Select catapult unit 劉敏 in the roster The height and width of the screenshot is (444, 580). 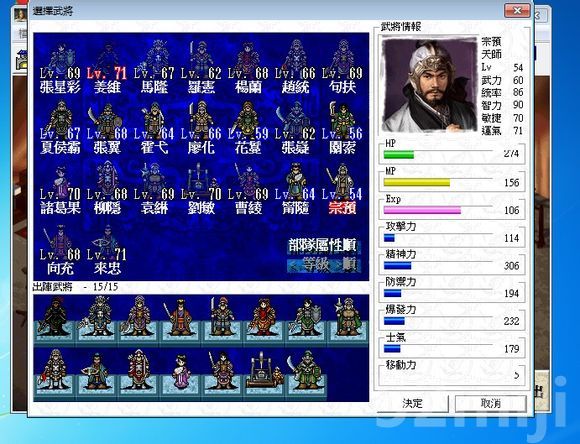201,188
